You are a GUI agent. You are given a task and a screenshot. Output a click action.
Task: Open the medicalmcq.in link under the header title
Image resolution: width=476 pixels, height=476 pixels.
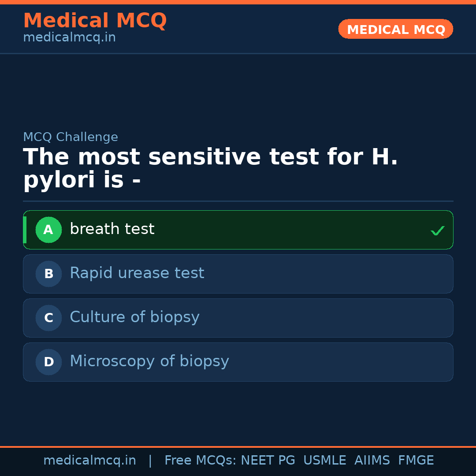(69, 37)
